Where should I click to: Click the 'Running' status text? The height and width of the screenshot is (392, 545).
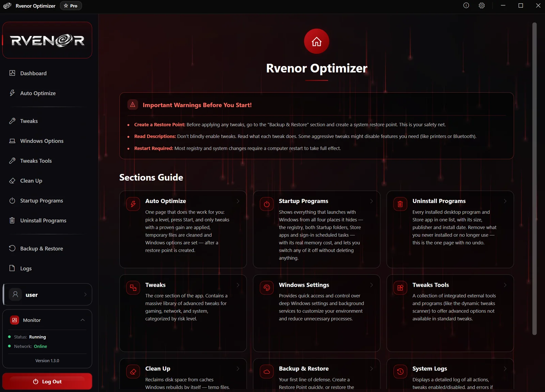(37, 337)
